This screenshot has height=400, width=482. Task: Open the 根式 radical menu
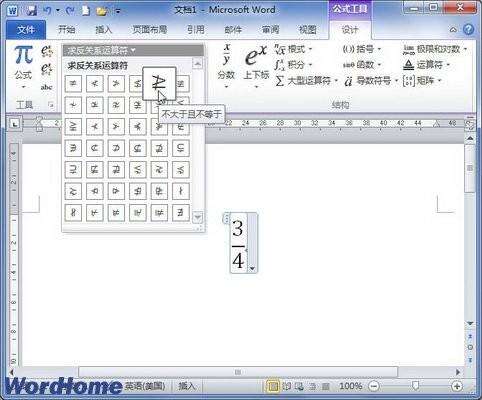(x=293, y=50)
